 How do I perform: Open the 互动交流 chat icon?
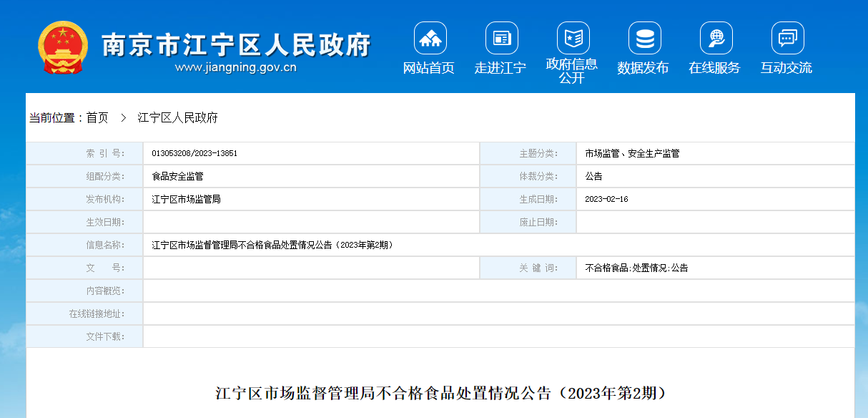pos(787,38)
